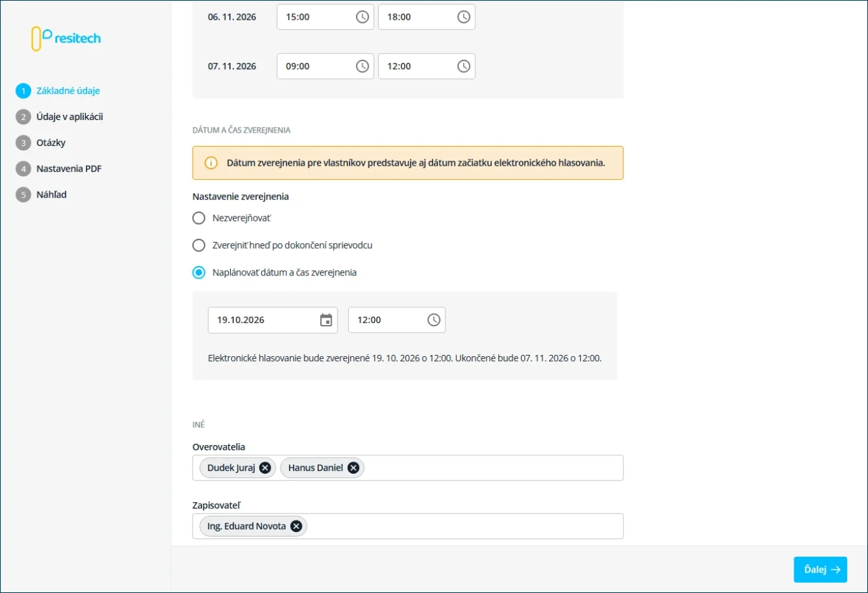868x593 pixels.
Task: Open the Otázky step
Action: (x=51, y=143)
